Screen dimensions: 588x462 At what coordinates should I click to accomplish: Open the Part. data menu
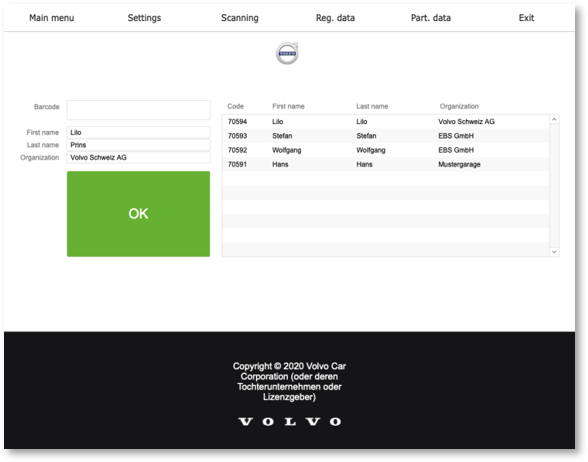click(431, 18)
